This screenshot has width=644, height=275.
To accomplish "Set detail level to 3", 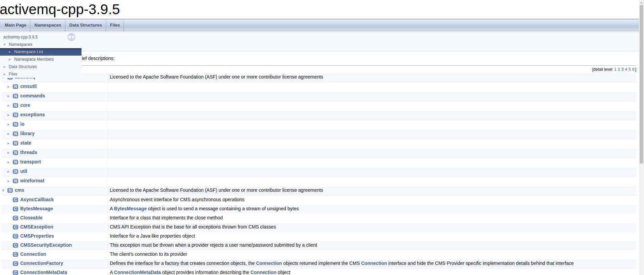I will coord(622,69).
